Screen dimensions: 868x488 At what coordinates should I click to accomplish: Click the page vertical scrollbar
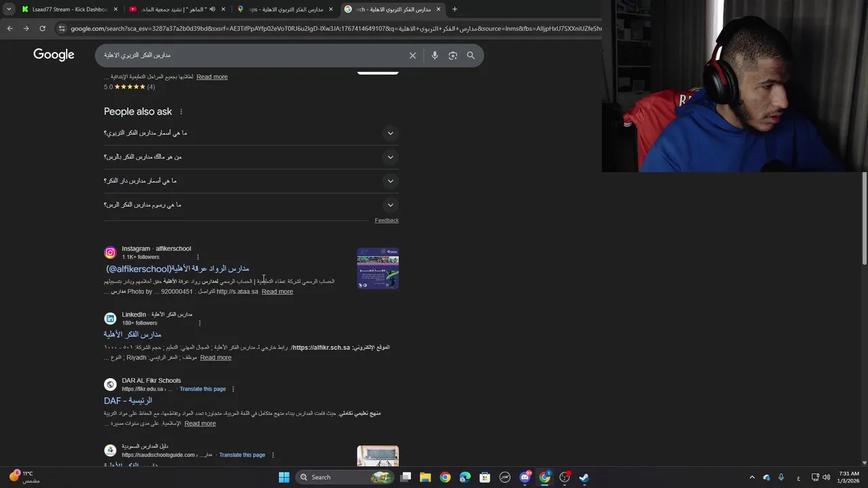[x=864, y=218]
